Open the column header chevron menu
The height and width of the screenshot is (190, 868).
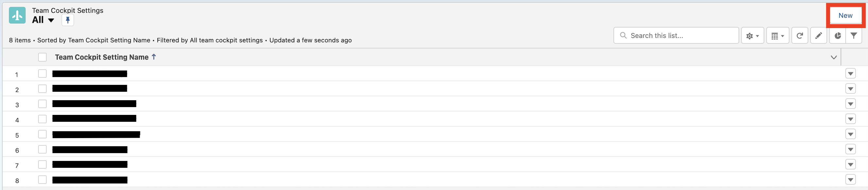[x=834, y=57]
